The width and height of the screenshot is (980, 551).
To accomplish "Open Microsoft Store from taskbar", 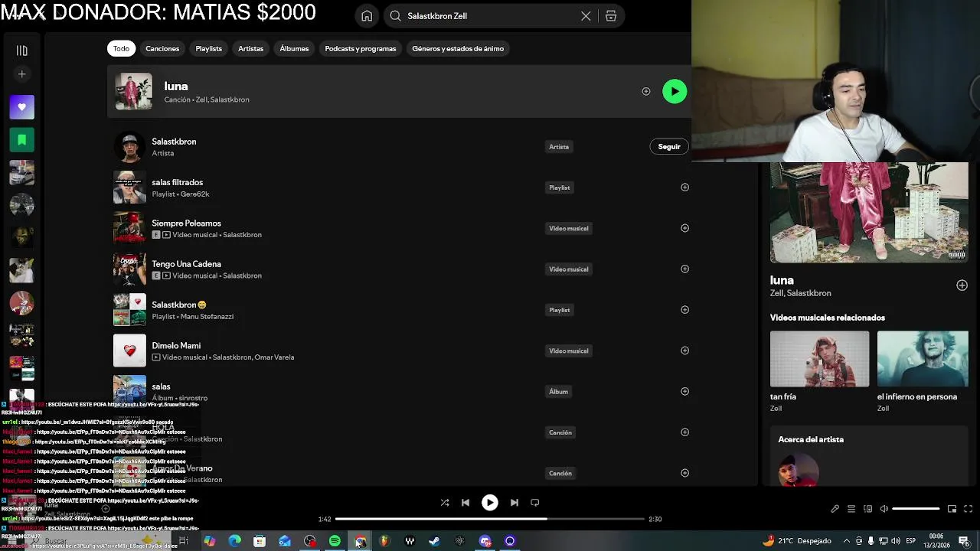I will [260, 541].
